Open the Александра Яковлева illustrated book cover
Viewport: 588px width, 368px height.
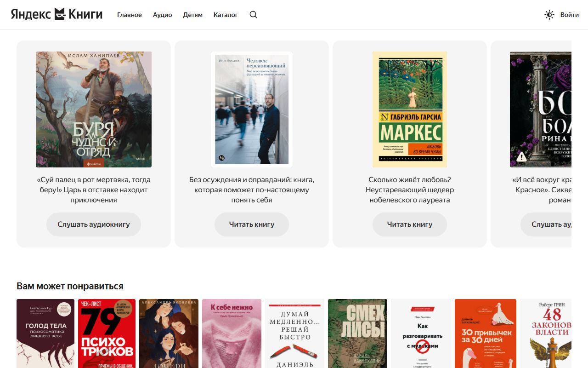pos(169,333)
